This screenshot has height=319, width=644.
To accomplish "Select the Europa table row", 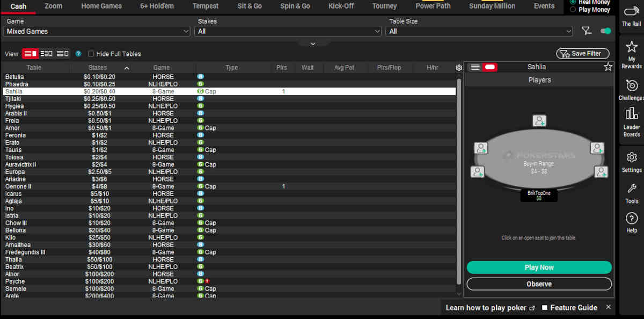I will [229, 172].
